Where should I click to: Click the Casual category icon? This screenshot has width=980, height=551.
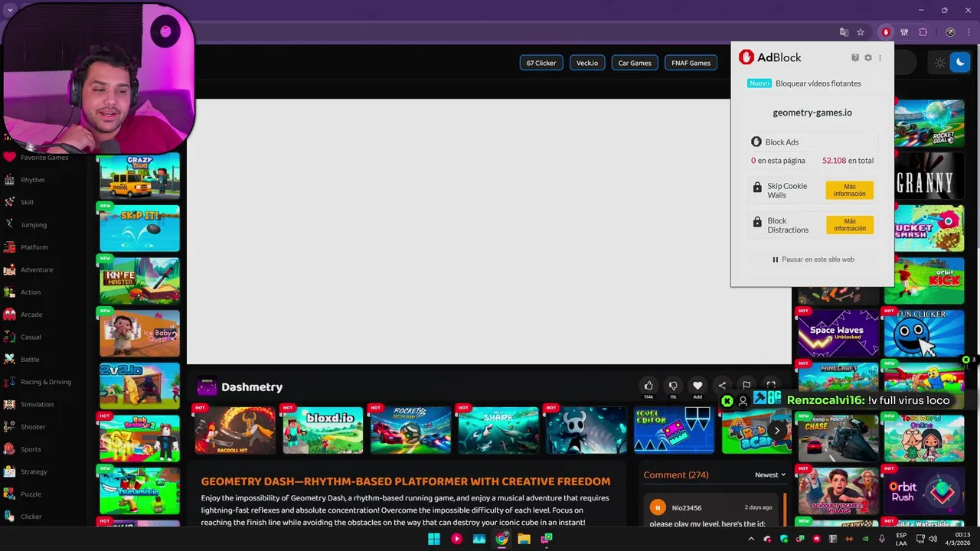click(9, 337)
